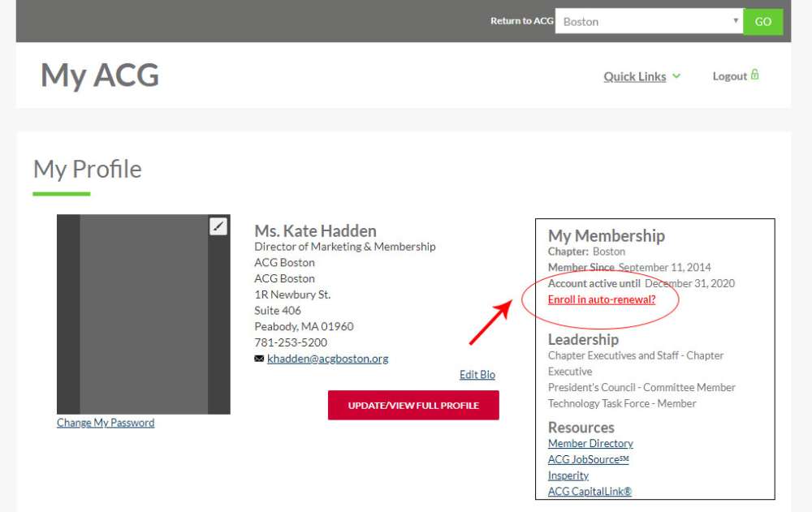Open the Change My Password link
812x512 pixels.
pos(106,423)
